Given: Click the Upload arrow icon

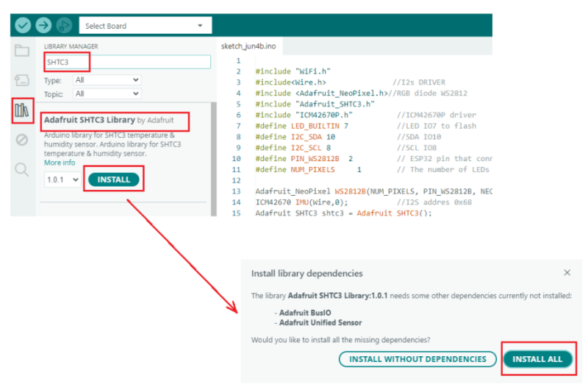Looking at the screenshot, I should point(43,26).
